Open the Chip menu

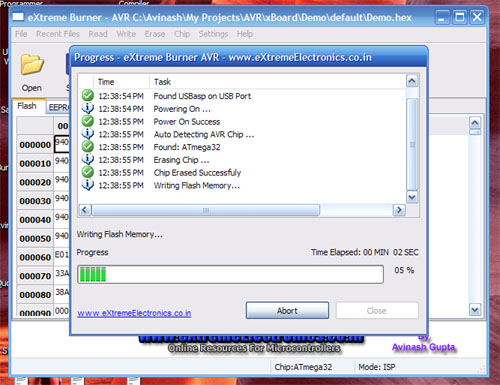182,34
